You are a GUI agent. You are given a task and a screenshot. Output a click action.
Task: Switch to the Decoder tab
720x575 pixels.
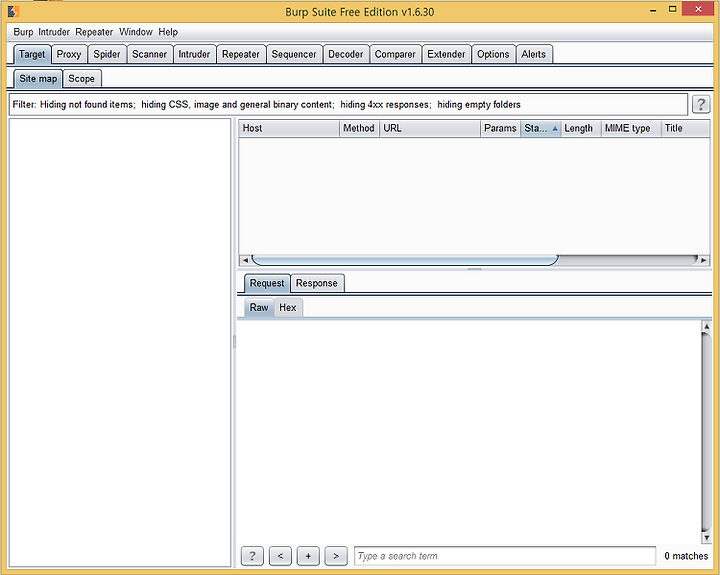pos(346,54)
